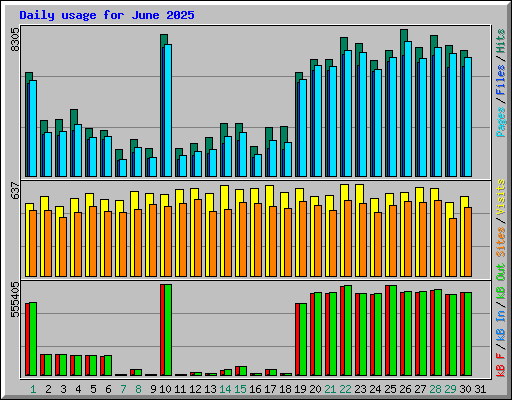Click the day 1 green kB Out bar
Screen dimensions: 512x400
tap(33, 339)
